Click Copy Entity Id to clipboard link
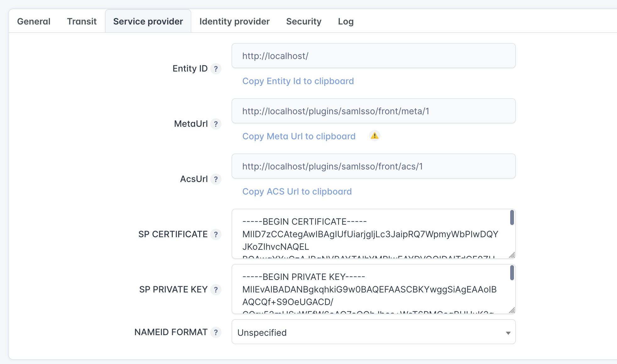The width and height of the screenshot is (617, 364). 298,81
